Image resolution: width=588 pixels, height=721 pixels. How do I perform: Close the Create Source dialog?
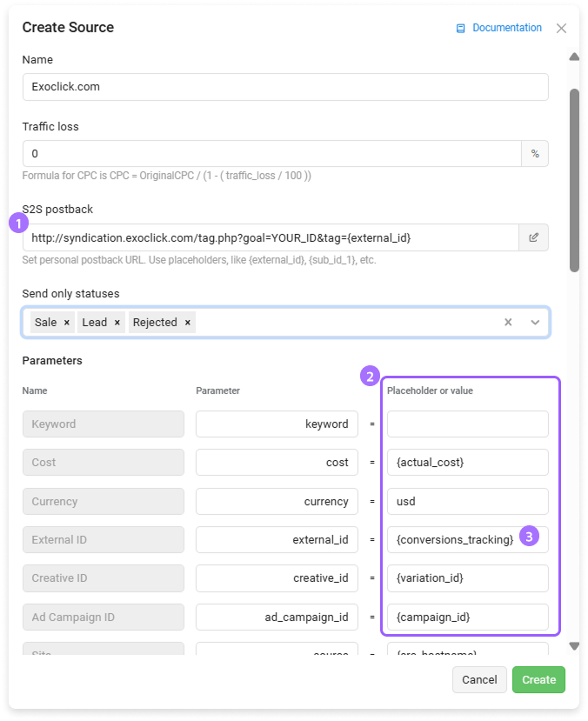pyautogui.click(x=561, y=28)
